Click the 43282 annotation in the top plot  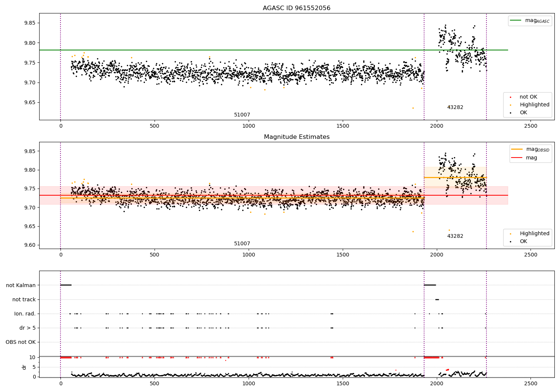455,108
